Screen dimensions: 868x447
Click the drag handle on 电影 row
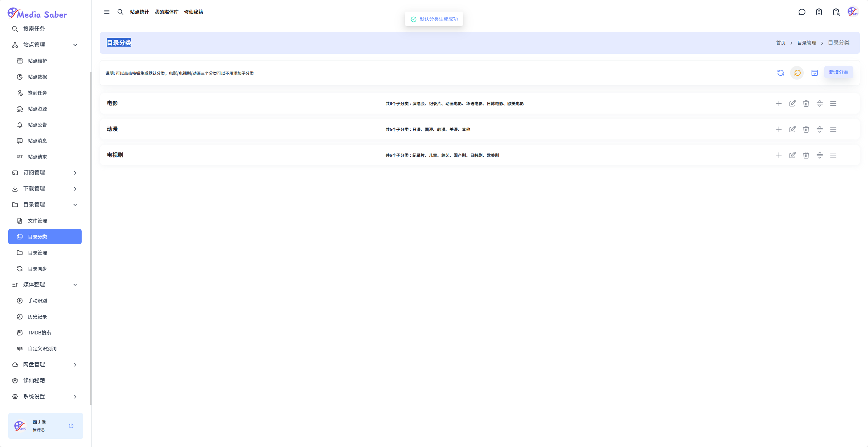tap(833, 103)
